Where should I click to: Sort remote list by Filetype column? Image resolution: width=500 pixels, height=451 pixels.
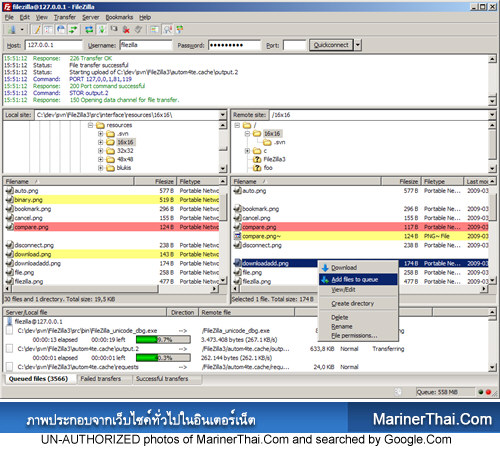[x=442, y=182]
